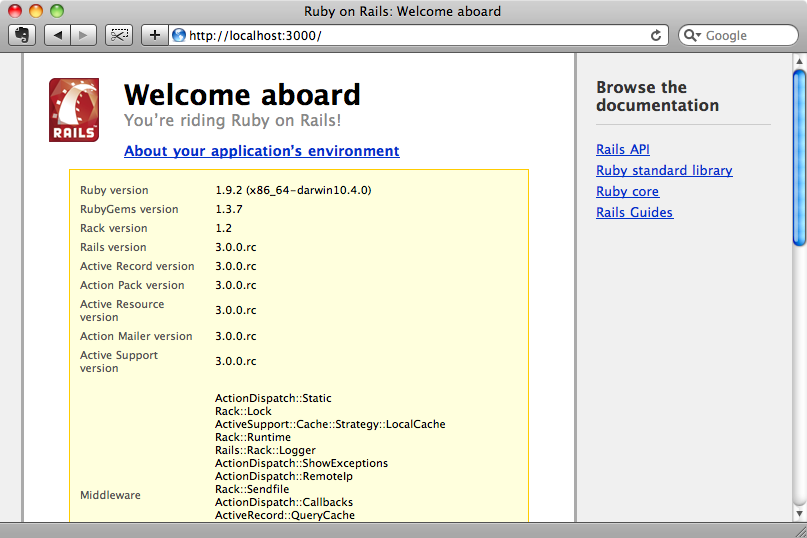807x538 pixels.
Task: Click the 'Browse the documentation' heading
Action: coord(657,96)
